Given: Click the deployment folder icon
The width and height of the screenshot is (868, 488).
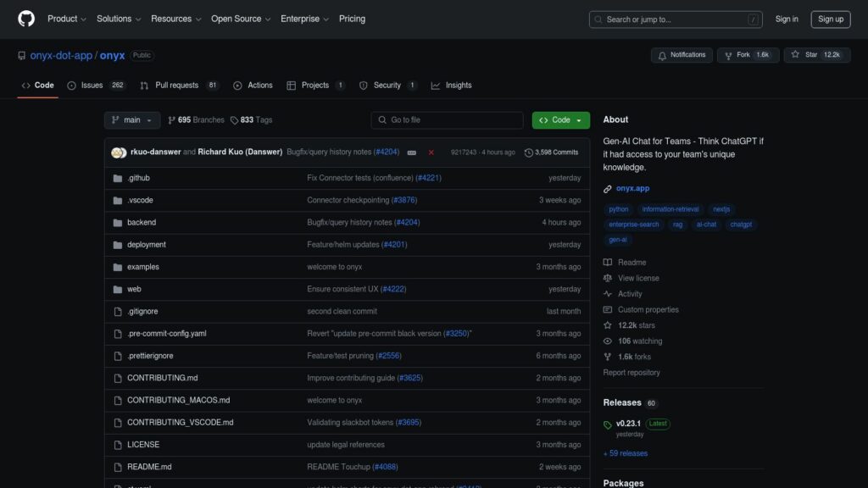Looking at the screenshot, I should coord(117,245).
